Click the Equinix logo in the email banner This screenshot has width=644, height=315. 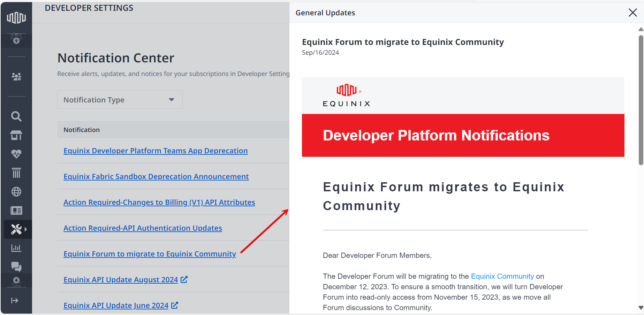(x=347, y=95)
